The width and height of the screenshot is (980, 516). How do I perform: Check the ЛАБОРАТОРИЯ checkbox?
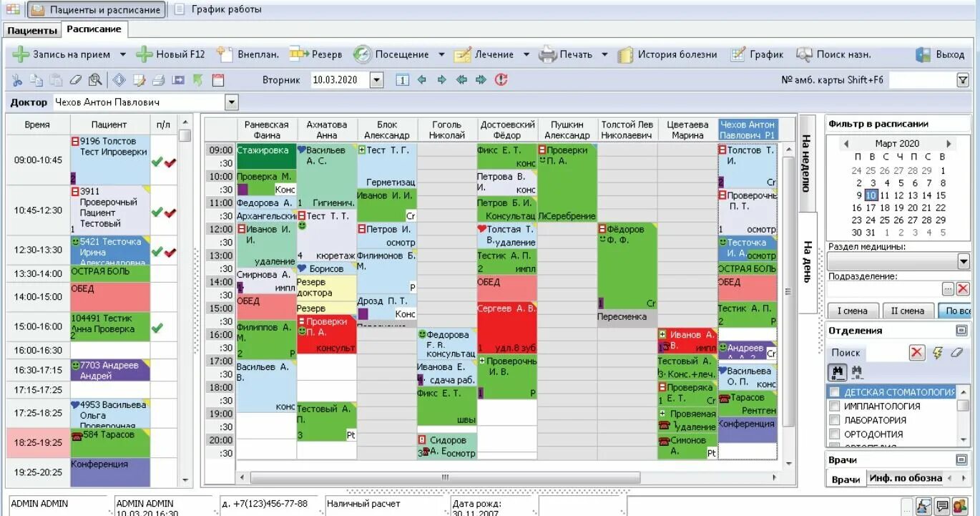(834, 420)
